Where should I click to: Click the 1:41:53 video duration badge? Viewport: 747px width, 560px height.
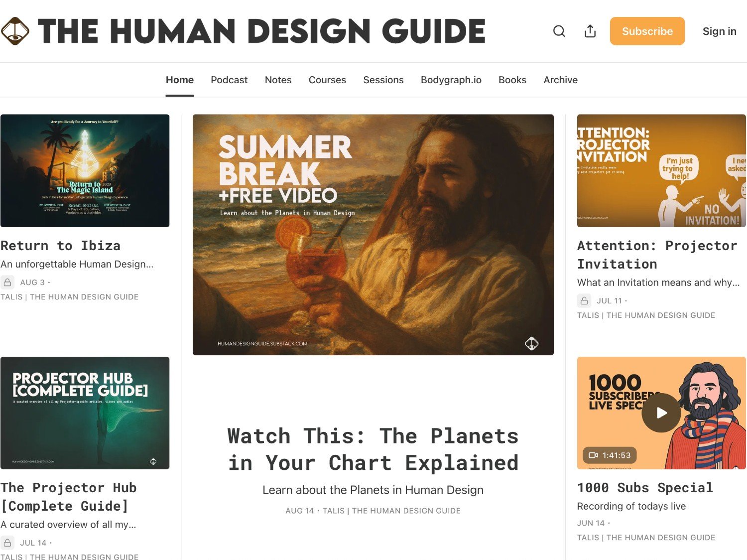(610, 455)
